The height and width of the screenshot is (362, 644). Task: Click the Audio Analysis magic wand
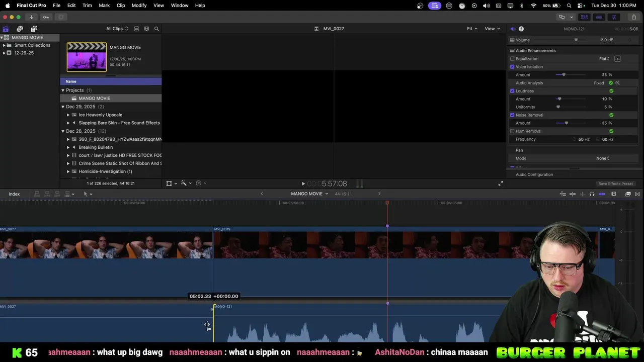coord(617,83)
